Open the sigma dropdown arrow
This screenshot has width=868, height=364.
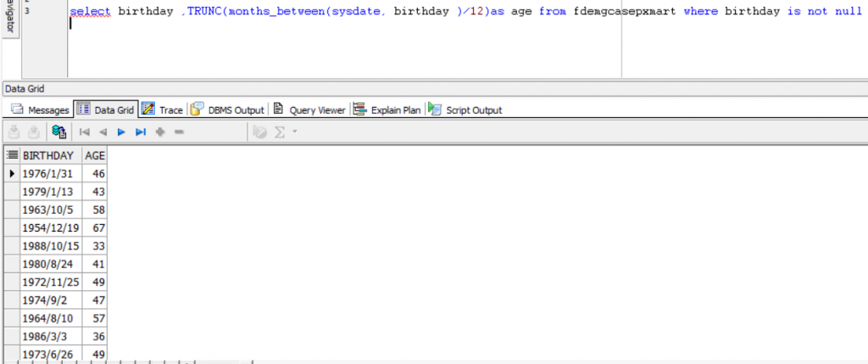294,132
